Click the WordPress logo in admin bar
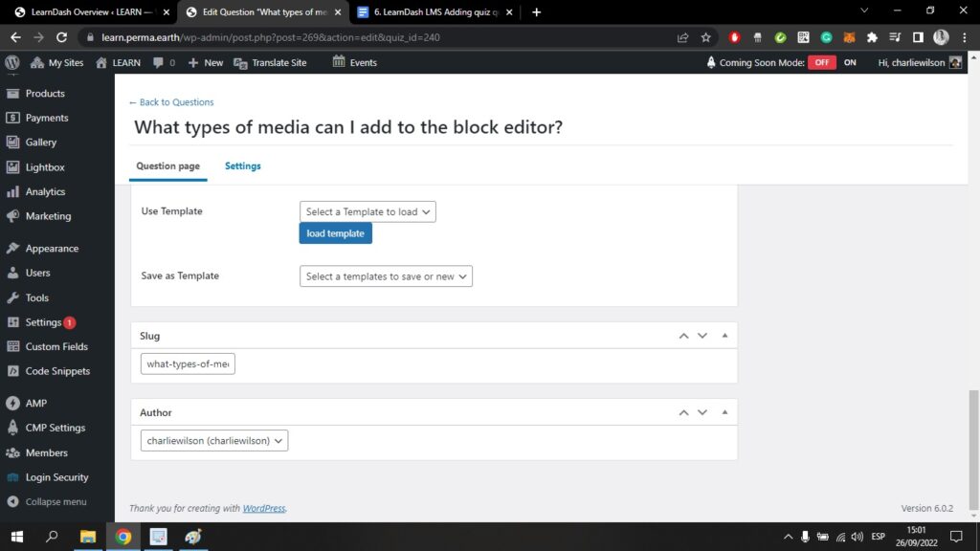This screenshot has width=980, height=551. point(12,62)
